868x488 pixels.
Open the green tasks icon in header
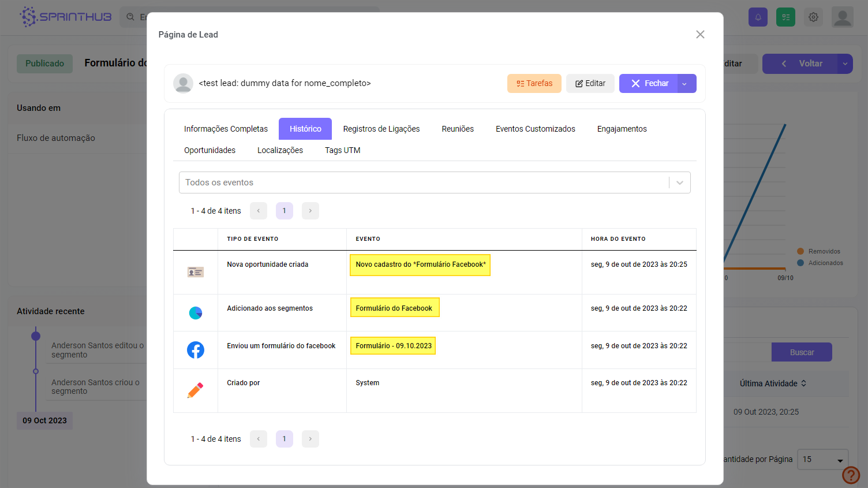pyautogui.click(x=785, y=17)
